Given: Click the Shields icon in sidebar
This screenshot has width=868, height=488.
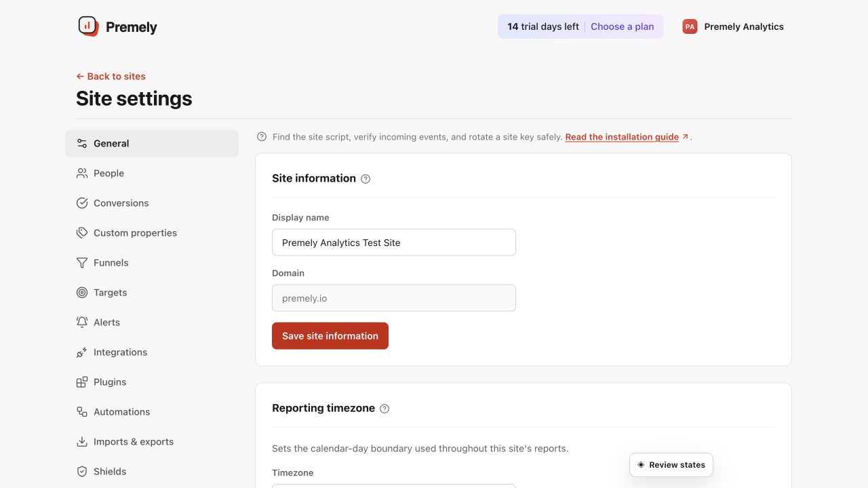Looking at the screenshot, I should tap(82, 472).
